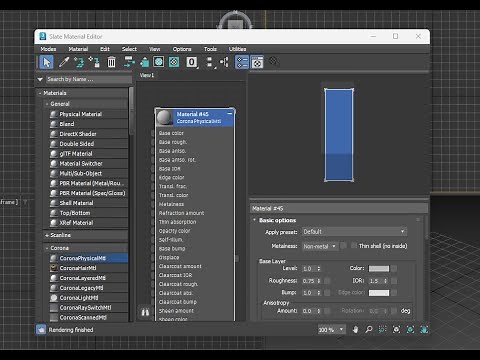Open the Material ID Channel flyout
Viewport: 480px width, 360px height.
192,62
